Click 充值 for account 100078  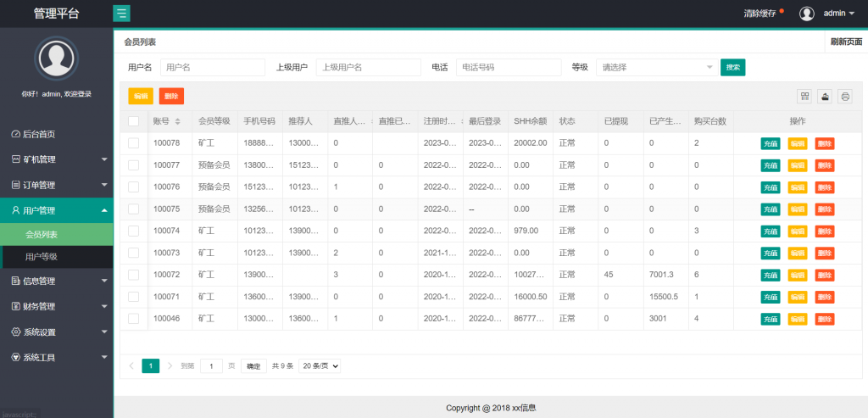(771, 143)
